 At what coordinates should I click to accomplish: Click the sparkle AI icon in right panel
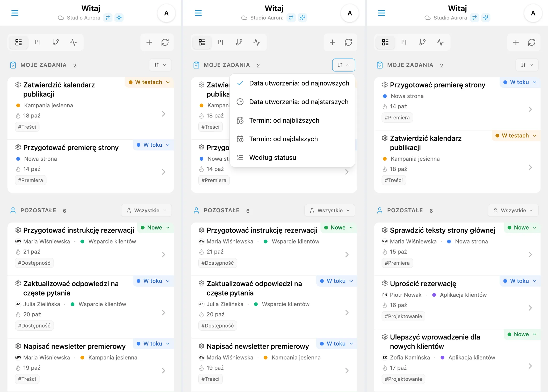(x=486, y=18)
